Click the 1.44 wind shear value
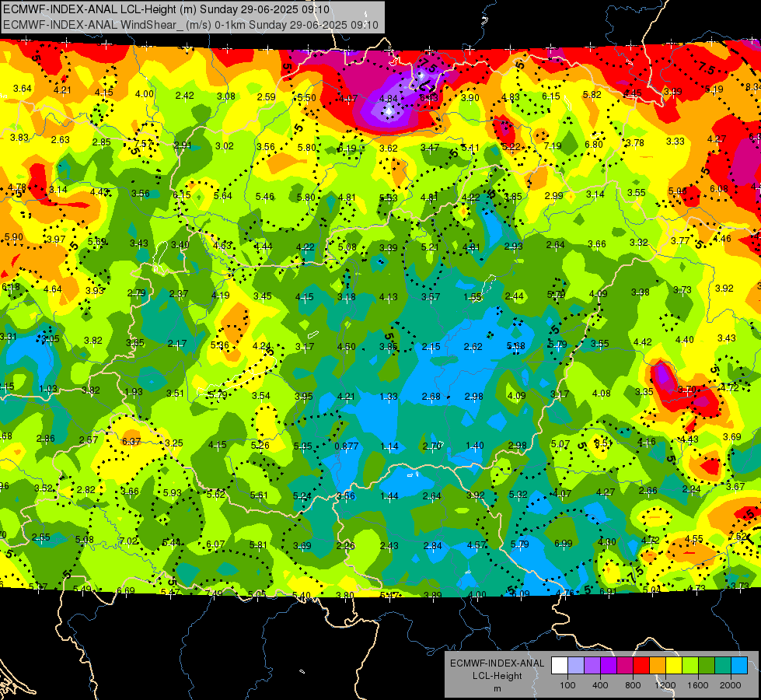Viewport: 761px width, 700px height. (x=389, y=496)
